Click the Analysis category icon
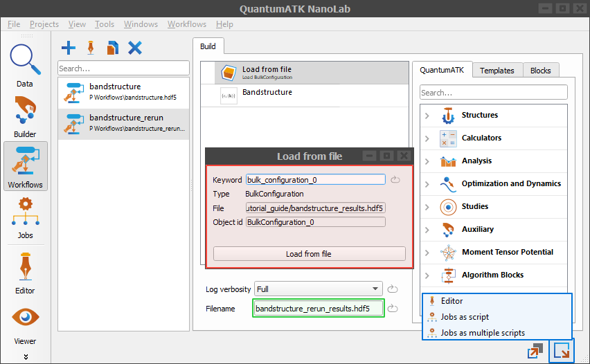 [448, 161]
